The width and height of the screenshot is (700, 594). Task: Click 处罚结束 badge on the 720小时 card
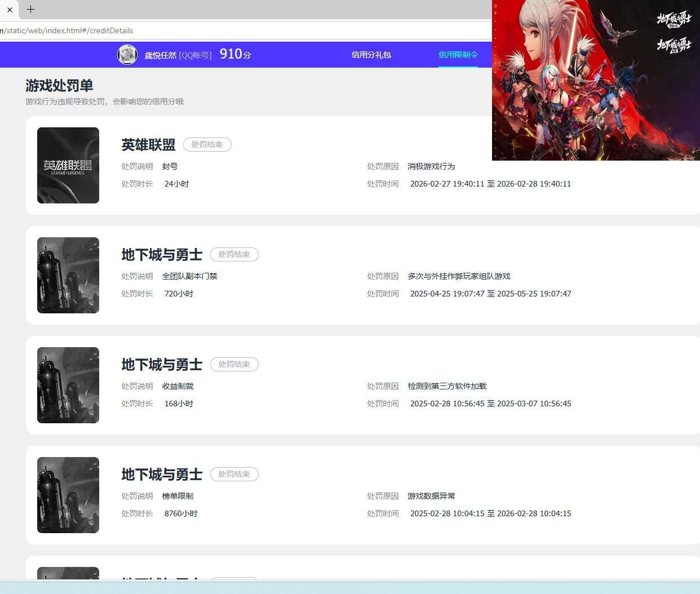234,254
